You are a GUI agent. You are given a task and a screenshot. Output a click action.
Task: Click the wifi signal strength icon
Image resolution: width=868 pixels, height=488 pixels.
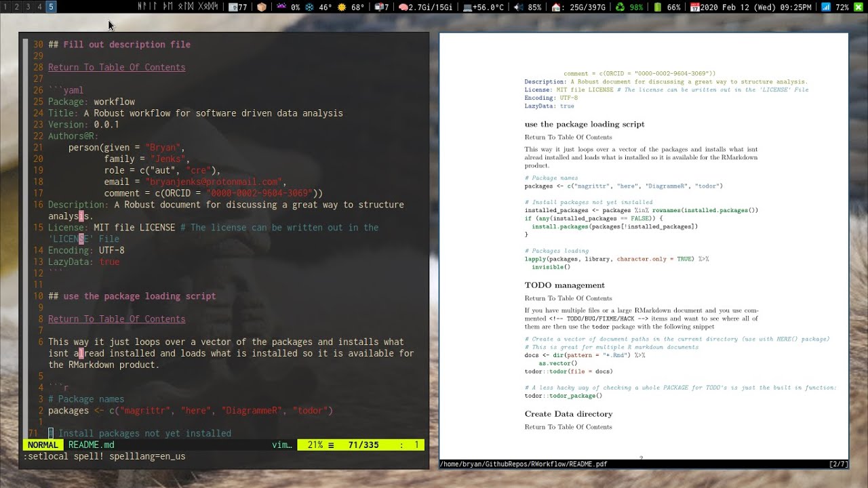pyautogui.click(x=825, y=7)
